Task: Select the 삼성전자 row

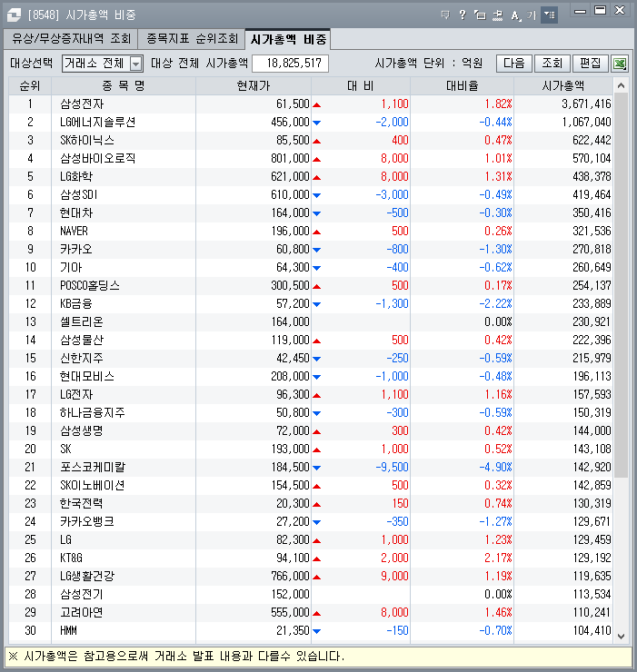Action: [311, 104]
